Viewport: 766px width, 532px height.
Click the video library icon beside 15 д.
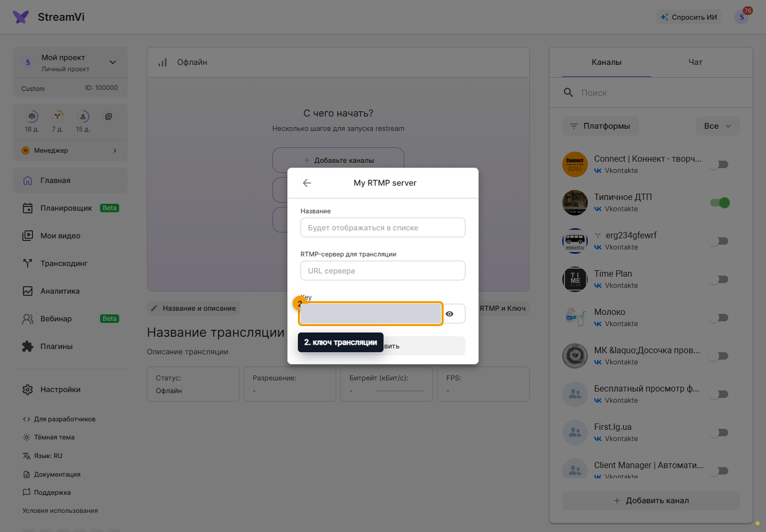tap(109, 117)
